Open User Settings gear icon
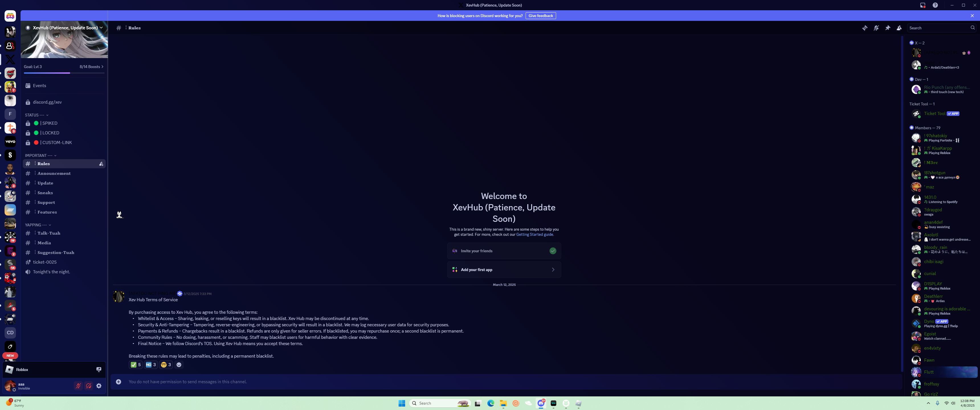 pyautogui.click(x=99, y=386)
